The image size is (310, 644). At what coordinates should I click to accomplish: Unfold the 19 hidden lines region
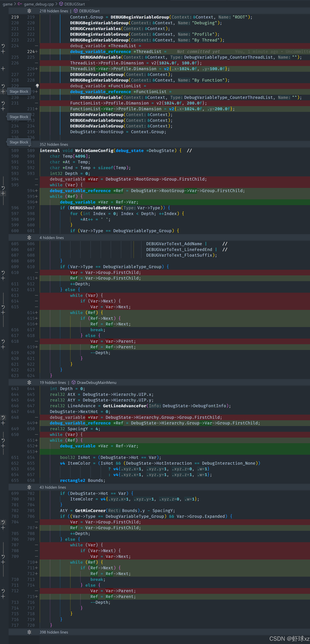29,383
